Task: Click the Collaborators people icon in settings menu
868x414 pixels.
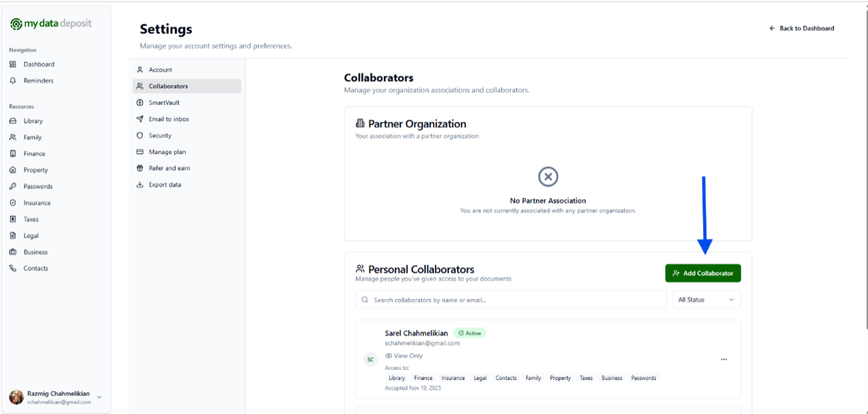Action: tap(140, 86)
